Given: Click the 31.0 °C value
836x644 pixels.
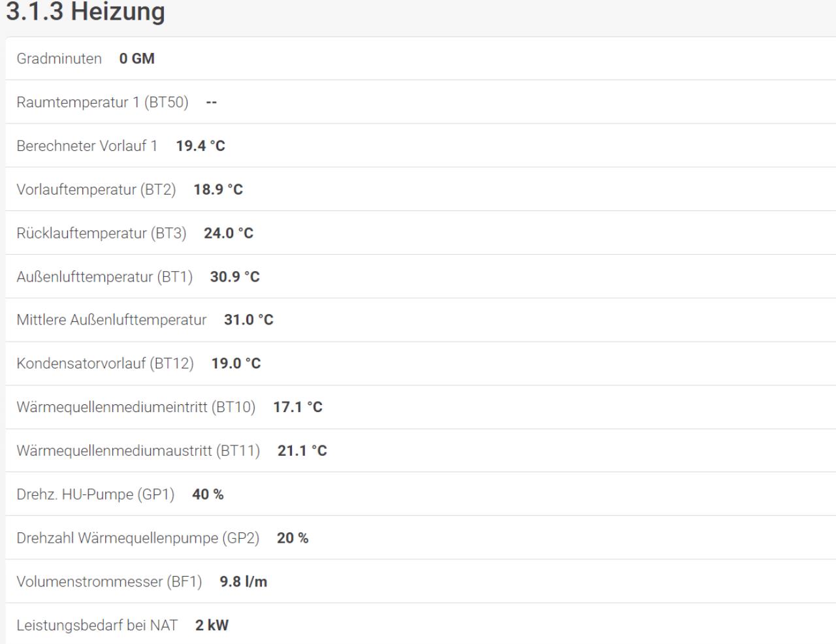Looking at the screenshot, I should coord(249,320).
